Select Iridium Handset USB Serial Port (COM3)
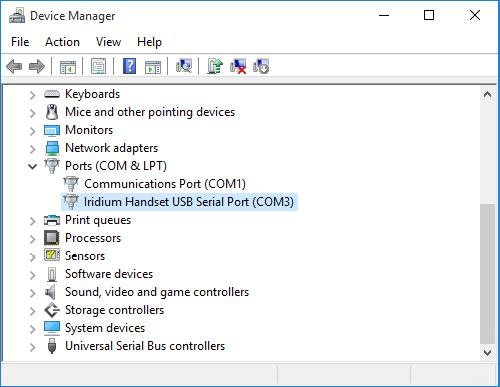 point(189,202)
